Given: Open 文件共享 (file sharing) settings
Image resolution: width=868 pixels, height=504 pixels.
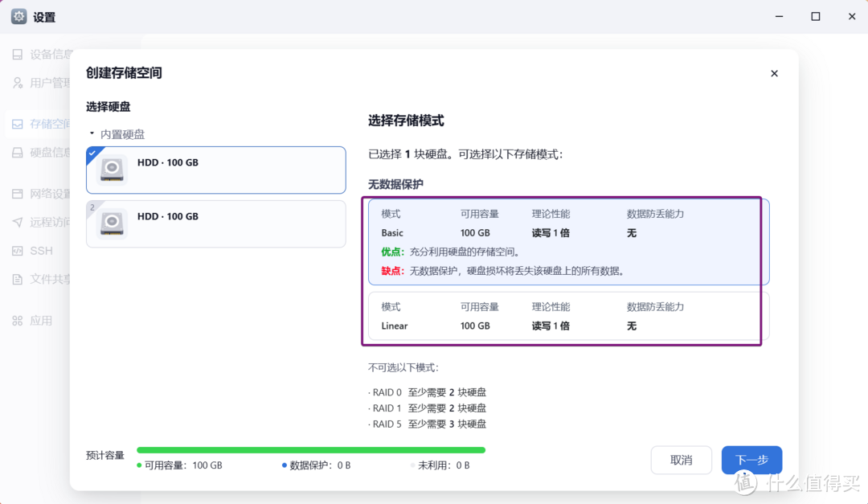Looking at the screenshot, I should pos(18,279).
